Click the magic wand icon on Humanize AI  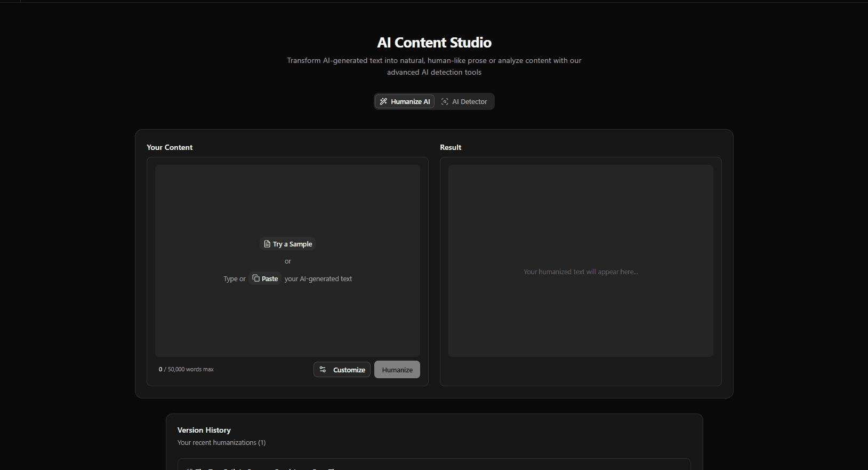[x=383, y=101]
